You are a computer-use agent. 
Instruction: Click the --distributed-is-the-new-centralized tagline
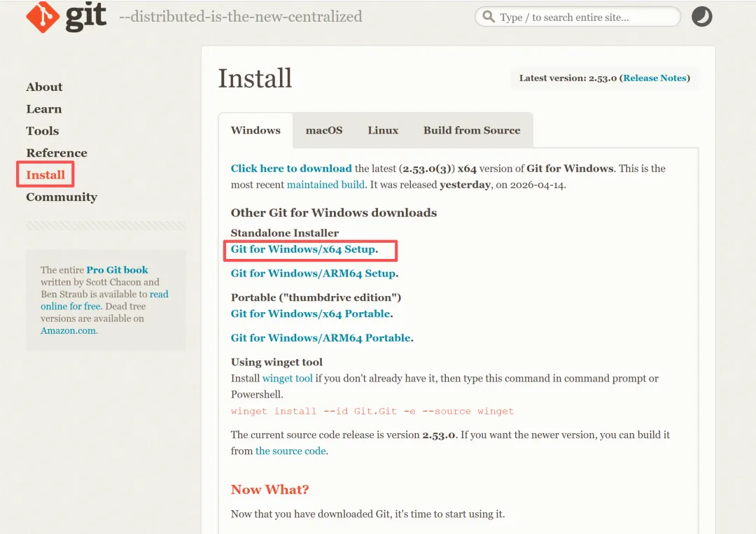click(x=241, y=16)
